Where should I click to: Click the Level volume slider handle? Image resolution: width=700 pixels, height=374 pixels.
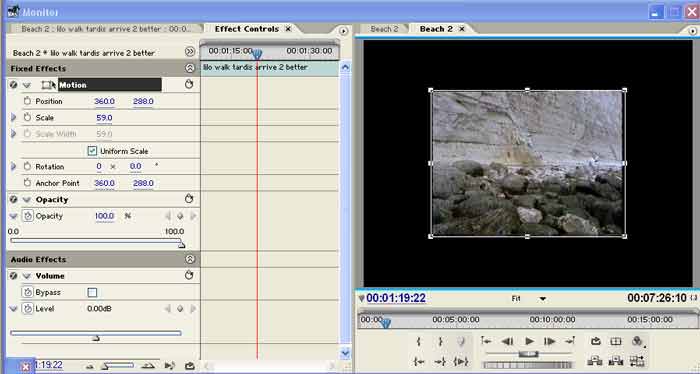click(96, 339)
